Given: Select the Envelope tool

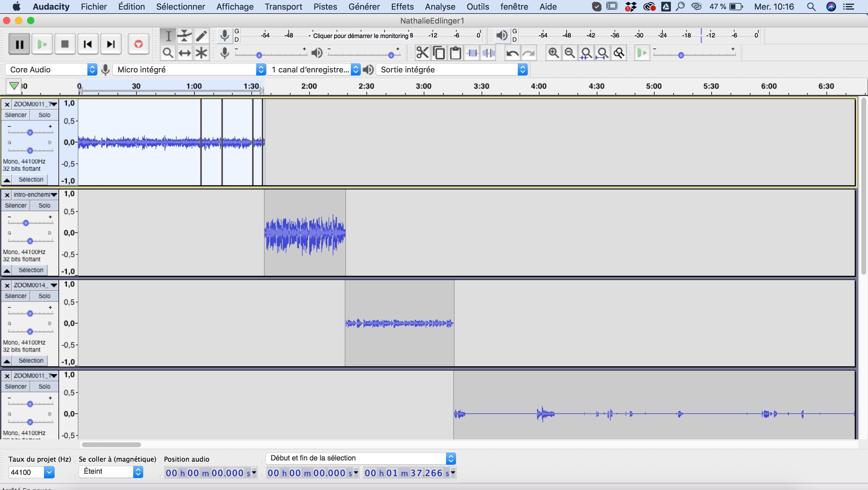Looking at the screenshot, I should coord(184,36).
